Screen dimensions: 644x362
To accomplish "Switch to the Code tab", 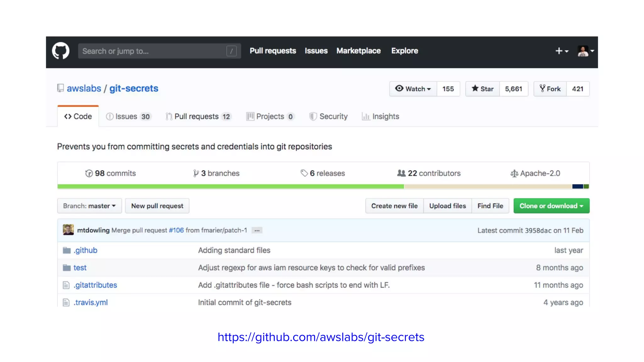I will point(78,116).
